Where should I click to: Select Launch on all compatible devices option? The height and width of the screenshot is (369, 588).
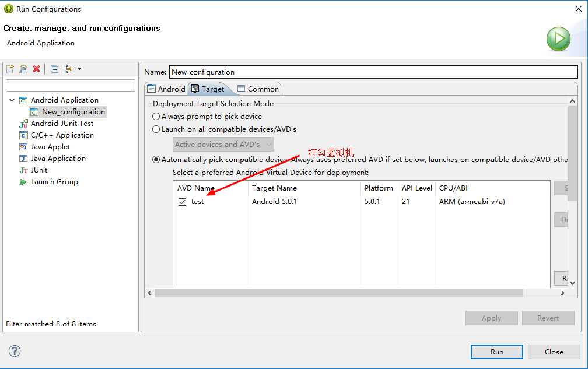[x=156, y=129]
